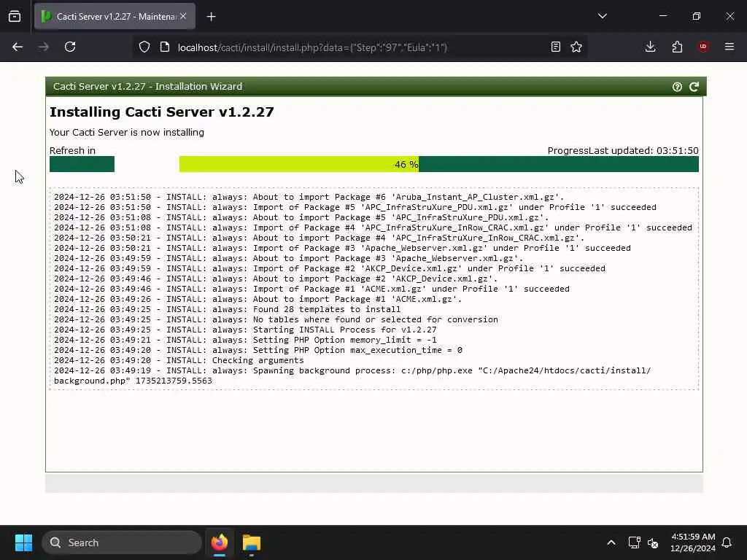This screenshot has height=560, width=747.
Task: Click the Cacti wizard refresh icon
Action: pos(694,87)
